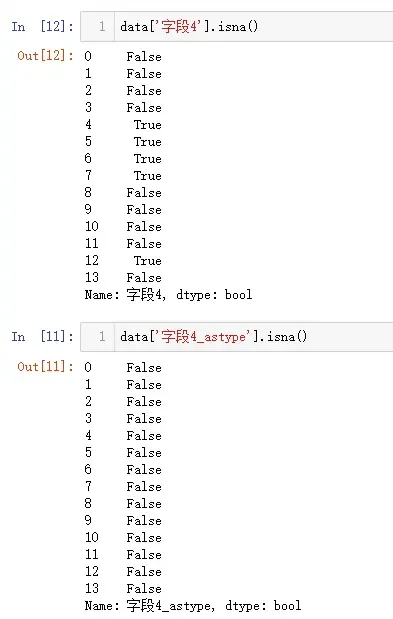The height and width of the screenshot is (619, 393).
Task: Click the Out[11] output prompt
Action: point(45,367)
